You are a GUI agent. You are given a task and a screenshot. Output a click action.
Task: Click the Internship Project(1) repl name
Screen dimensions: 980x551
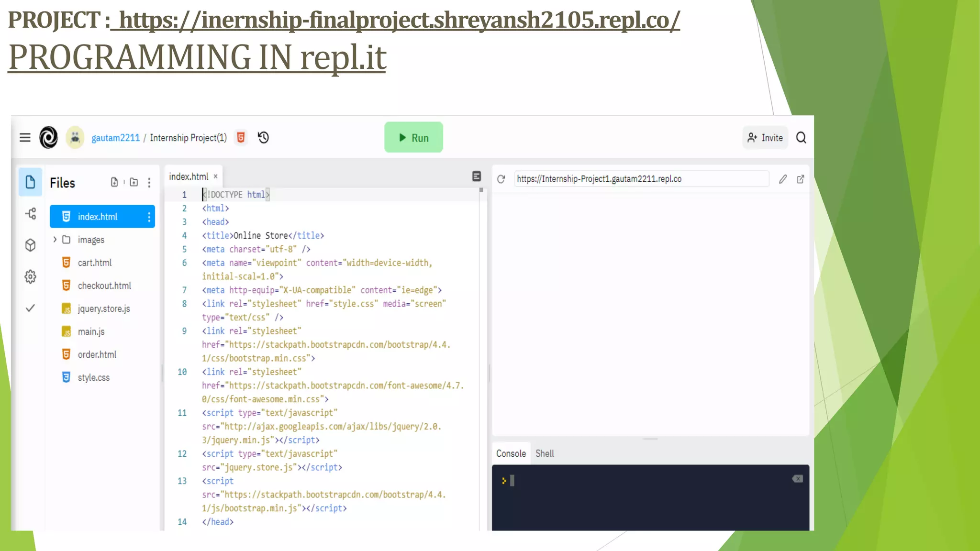click(x=188, y=138)
